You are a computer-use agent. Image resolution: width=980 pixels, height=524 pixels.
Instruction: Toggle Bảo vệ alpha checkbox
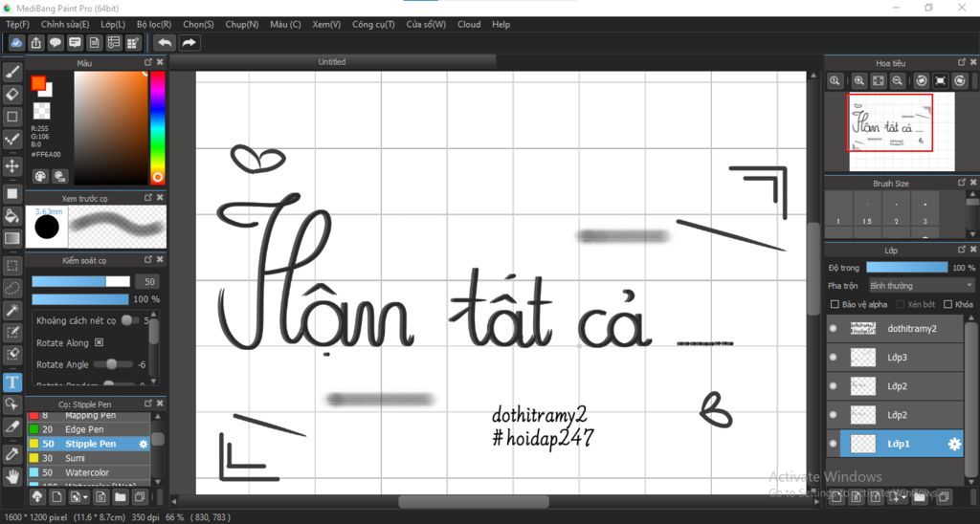pos(835,304)
